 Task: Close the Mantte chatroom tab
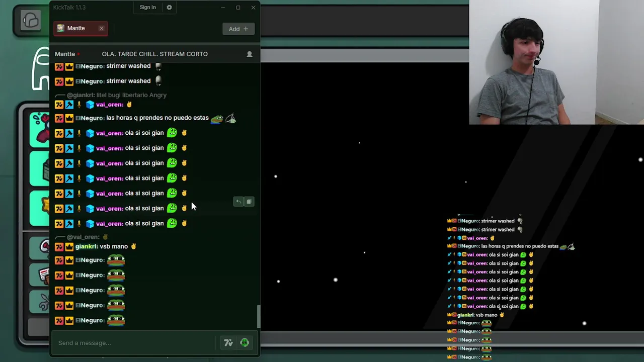[101, 28]
